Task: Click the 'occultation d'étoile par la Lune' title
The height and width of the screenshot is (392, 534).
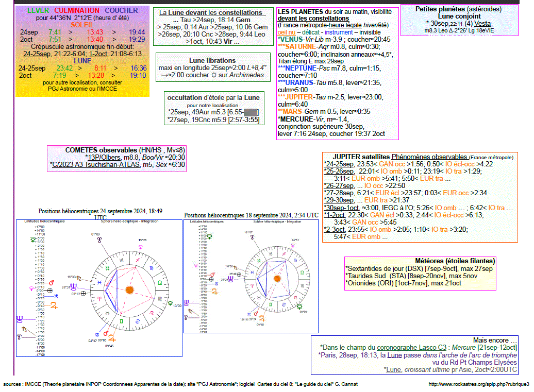Action: click(213, 98)
